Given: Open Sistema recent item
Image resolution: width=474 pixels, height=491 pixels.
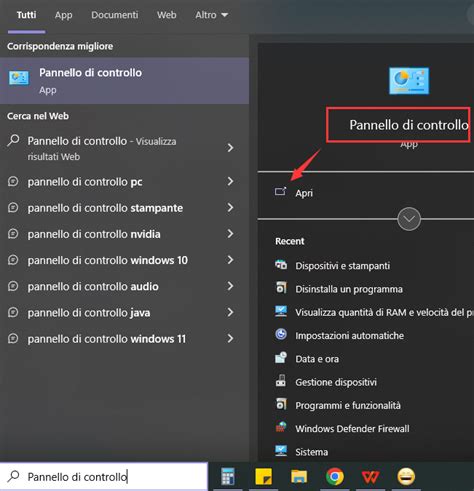Looking at the screenshot, I should pyautogui.click(x=312, y=452).
